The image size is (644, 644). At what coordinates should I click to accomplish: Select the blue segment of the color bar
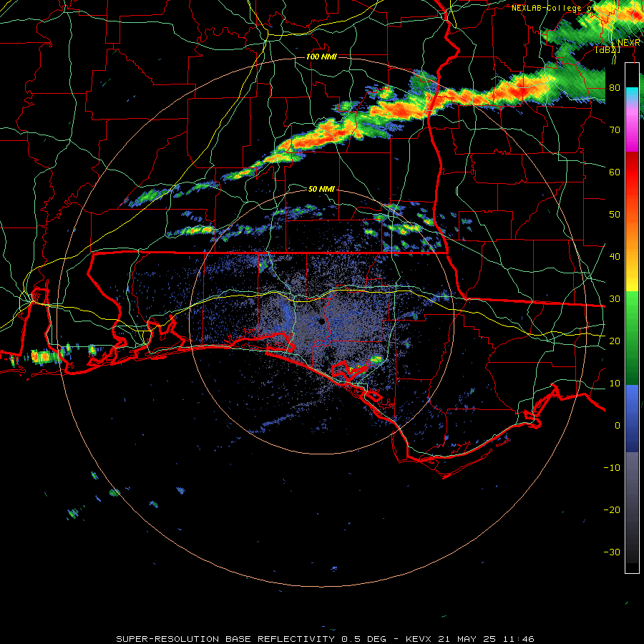(x=632, y=419)
